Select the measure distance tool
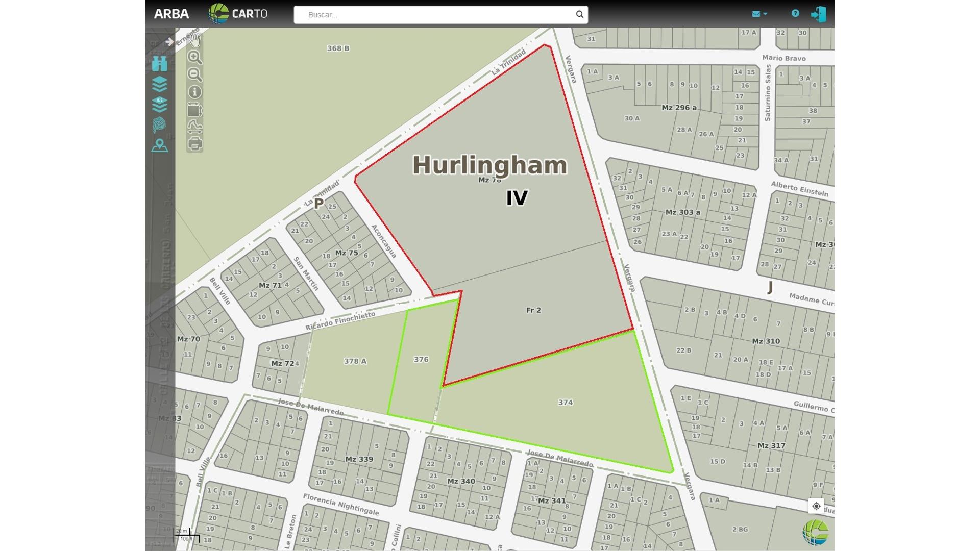This screenshot has width=980, height=551. pyautogui.click(x=194, y=127)
